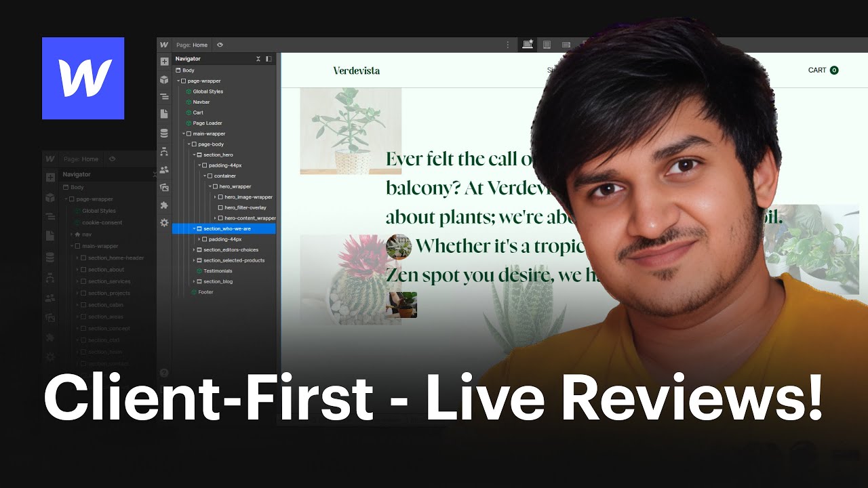Select the Page Loader row
This screenshot has height=488, width=868.
click(x=224, y=123)
